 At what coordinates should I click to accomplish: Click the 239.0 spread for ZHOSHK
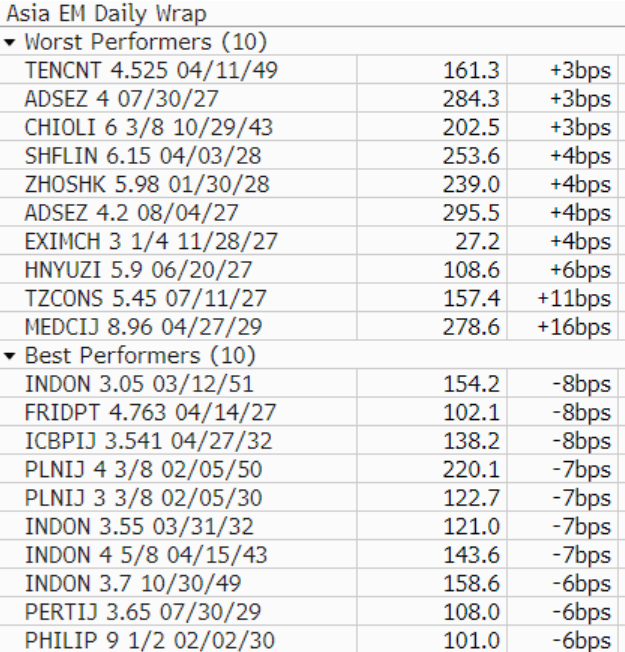click(x=471, y=184)
